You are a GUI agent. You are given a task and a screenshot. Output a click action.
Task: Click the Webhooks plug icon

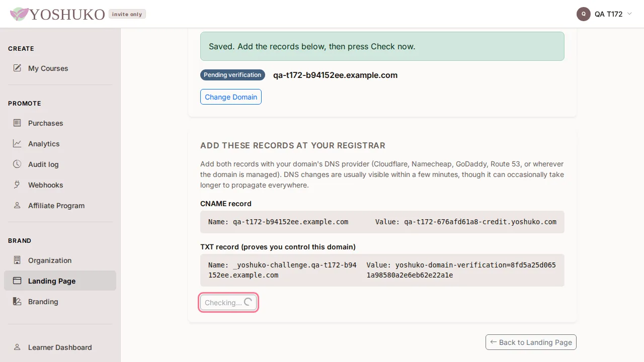coord(17,185)
